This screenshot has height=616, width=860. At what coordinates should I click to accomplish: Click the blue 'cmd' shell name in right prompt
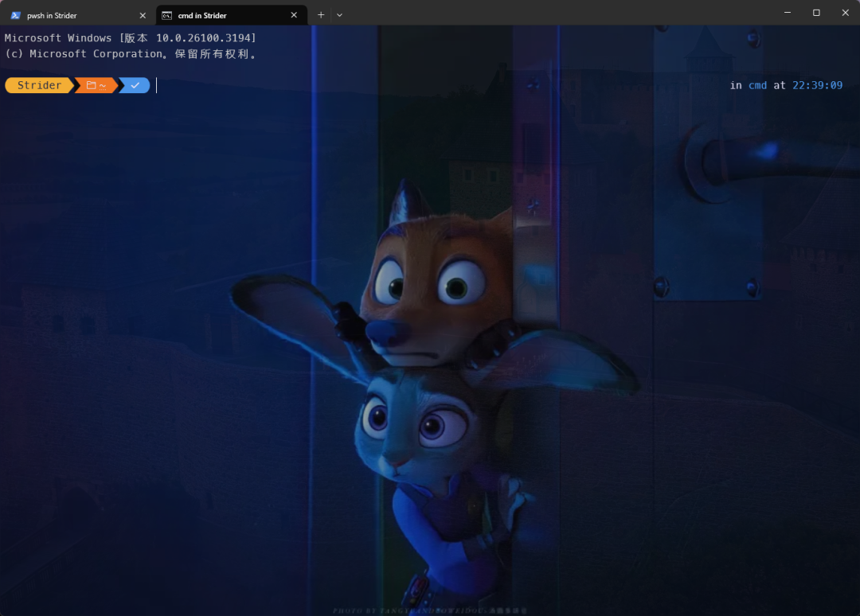pyautogui.click(x=757, y=85)
